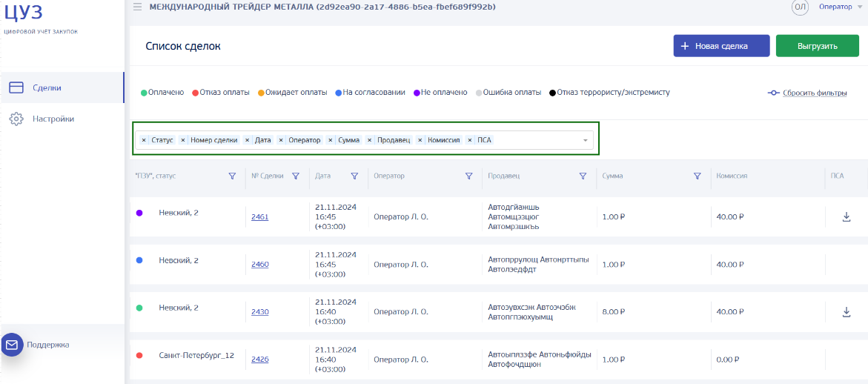Viewport: 868px width, 384px height.
Task: Click the Выгрузить button
Action: pos(817,46)
